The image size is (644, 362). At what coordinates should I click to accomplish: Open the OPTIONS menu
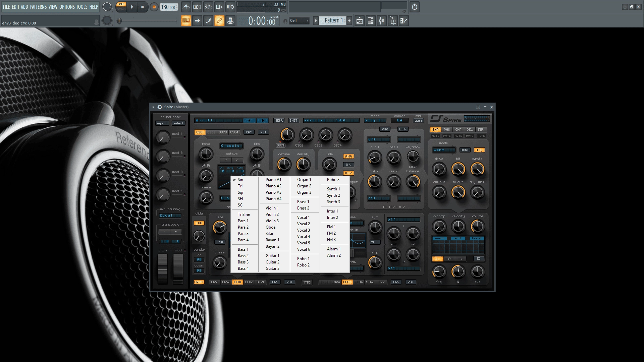point(67,7)
